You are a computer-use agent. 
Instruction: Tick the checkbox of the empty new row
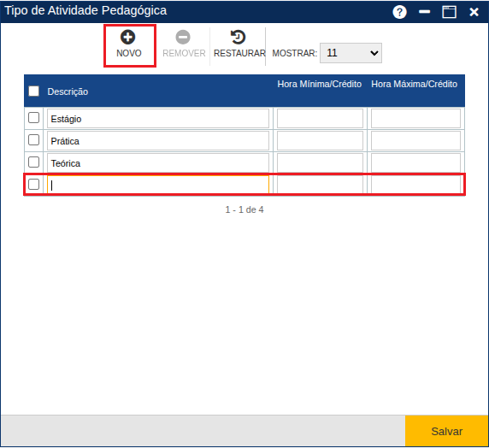click(x=33, y=185)
